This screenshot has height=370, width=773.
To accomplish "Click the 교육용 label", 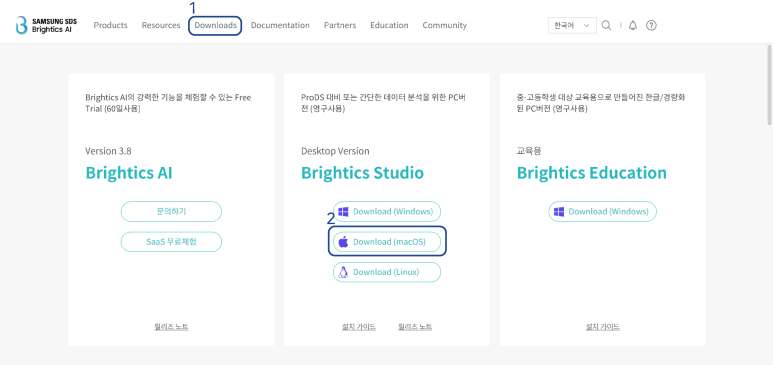I will (x=529, y=151).
